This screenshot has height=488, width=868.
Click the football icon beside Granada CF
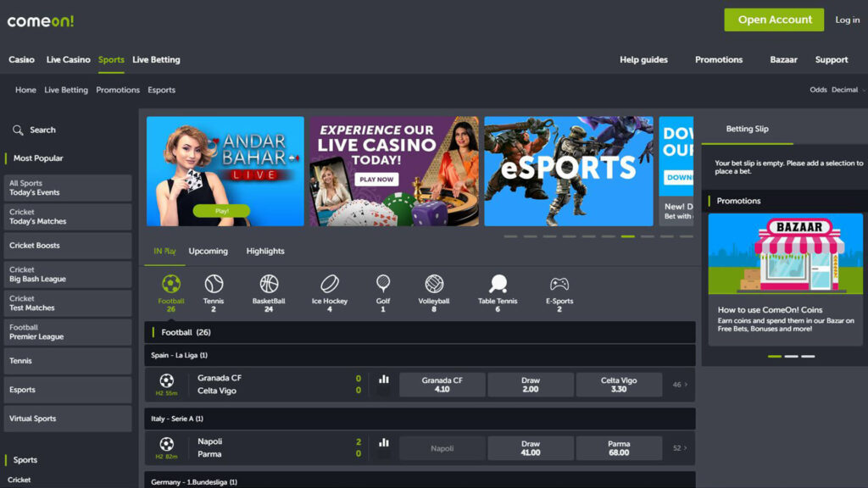167,380
